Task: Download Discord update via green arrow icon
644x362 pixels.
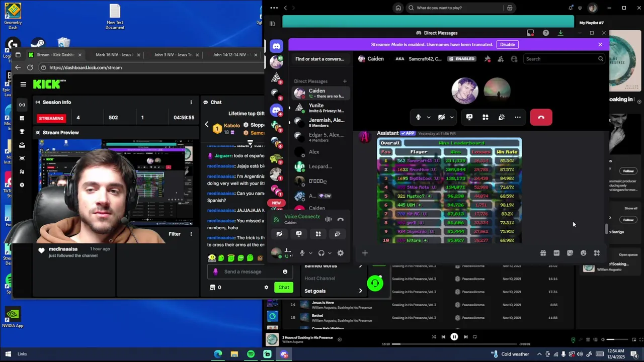Action: [560, 33]
